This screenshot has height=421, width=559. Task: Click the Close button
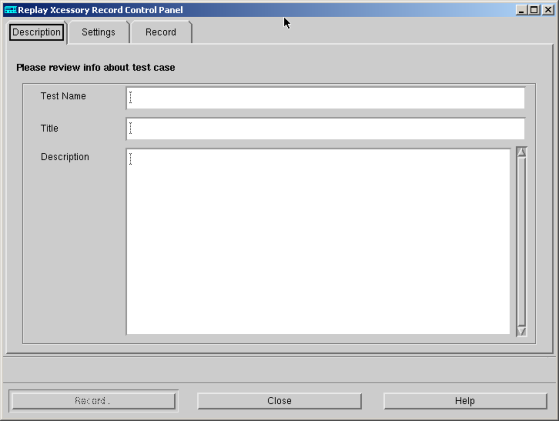tap(280, 401)
